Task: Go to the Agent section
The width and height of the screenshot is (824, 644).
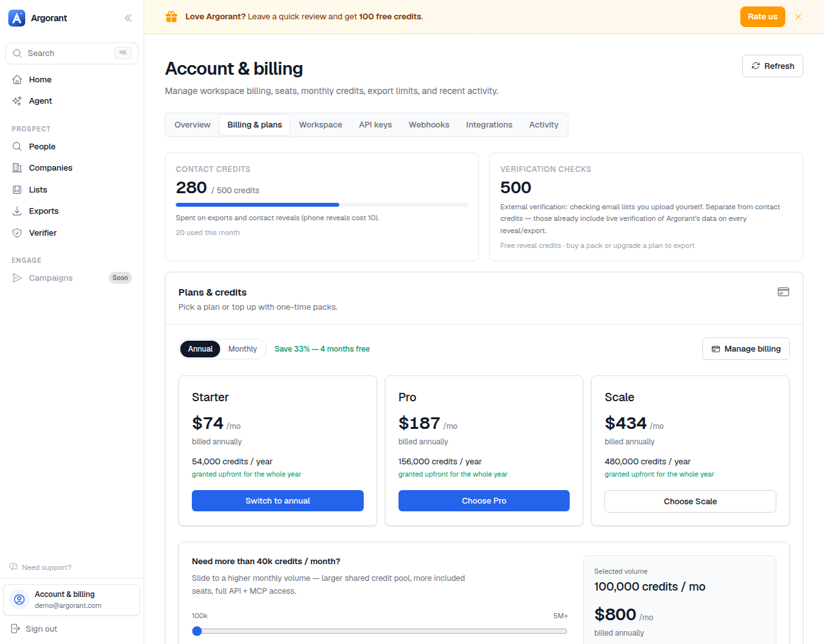Action: [x=72, y=101]
